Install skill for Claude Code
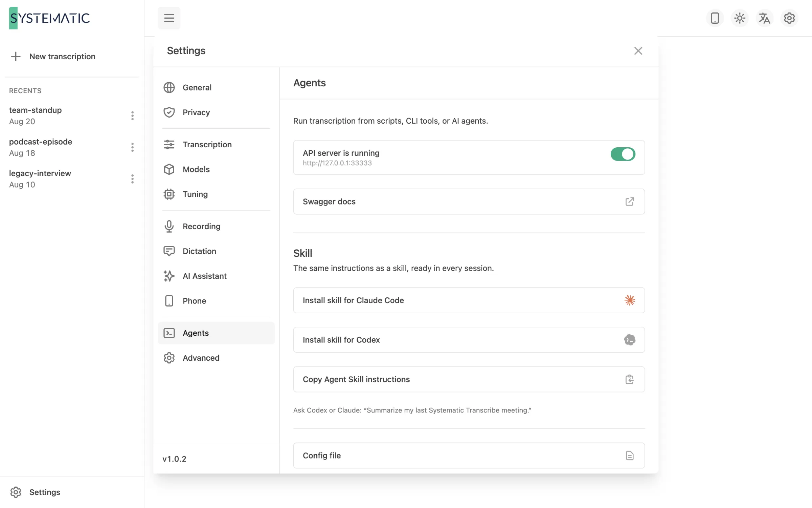The height and width of the screenshot is (508, 812). point(469,300)
